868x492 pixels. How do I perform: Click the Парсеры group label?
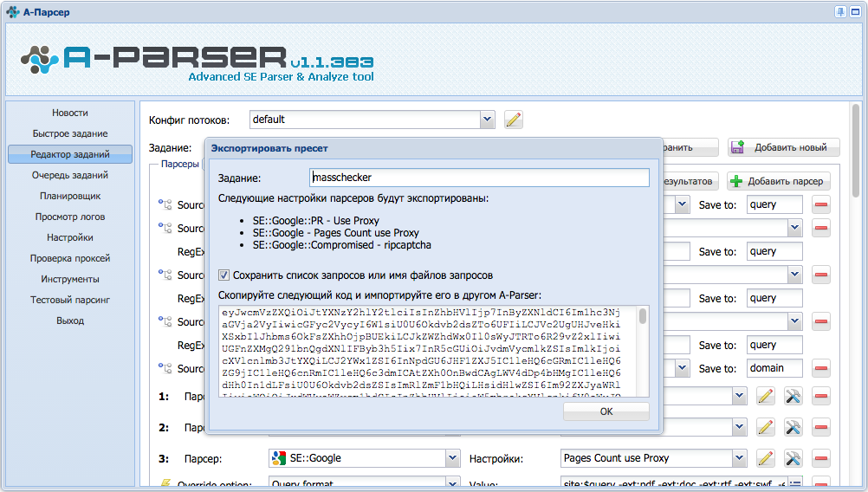(180, 165)
